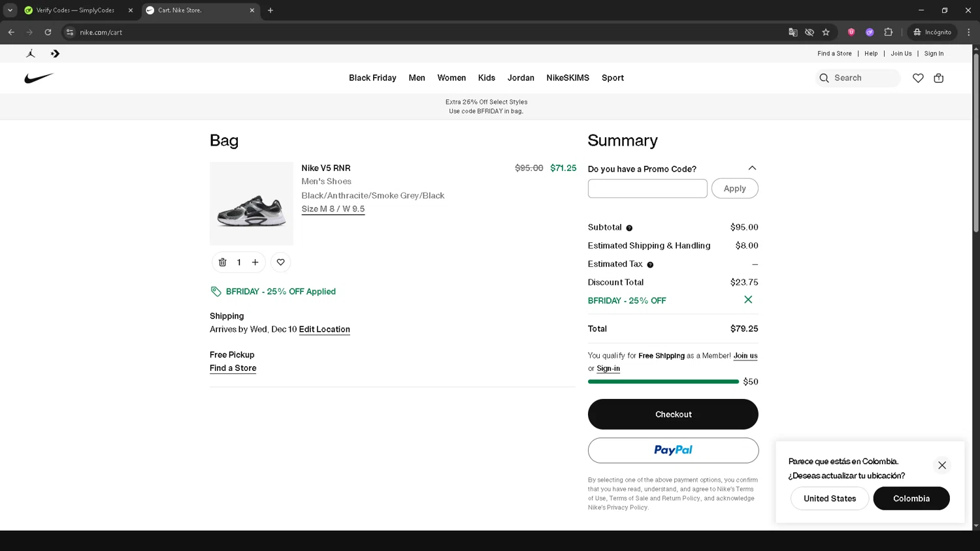
Task: Collapse the Promo Code section
Action: [x=752, y=168]
